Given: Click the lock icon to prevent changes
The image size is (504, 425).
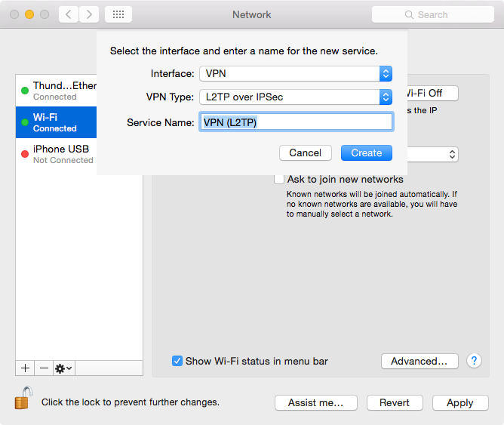Looking at the screenshot, I should tap(23, 399).
